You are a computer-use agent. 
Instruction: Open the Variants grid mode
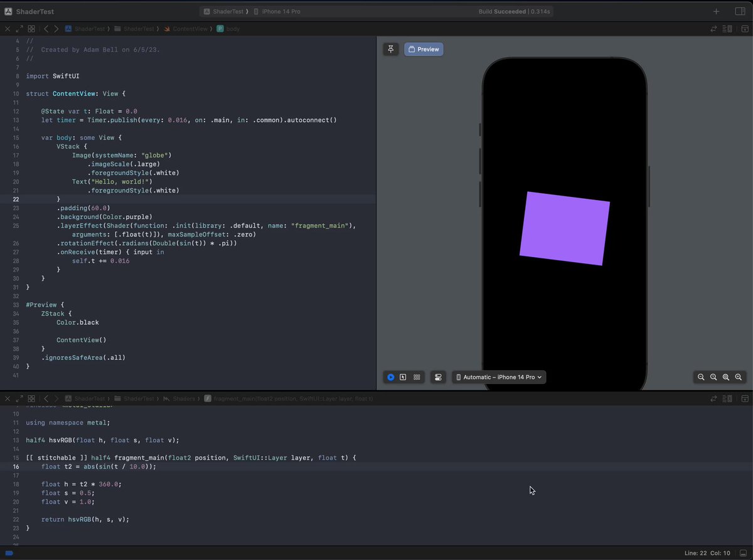pos(417,377)
